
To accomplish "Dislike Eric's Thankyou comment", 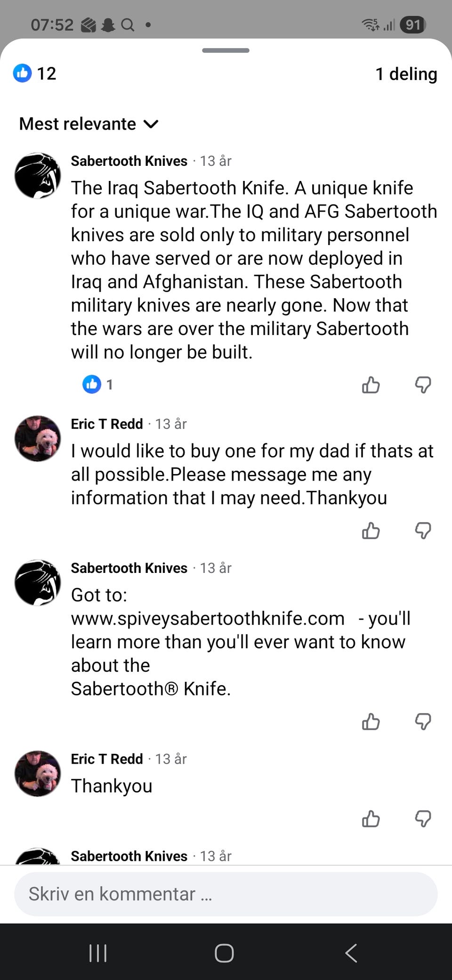I will click(423, 819).
